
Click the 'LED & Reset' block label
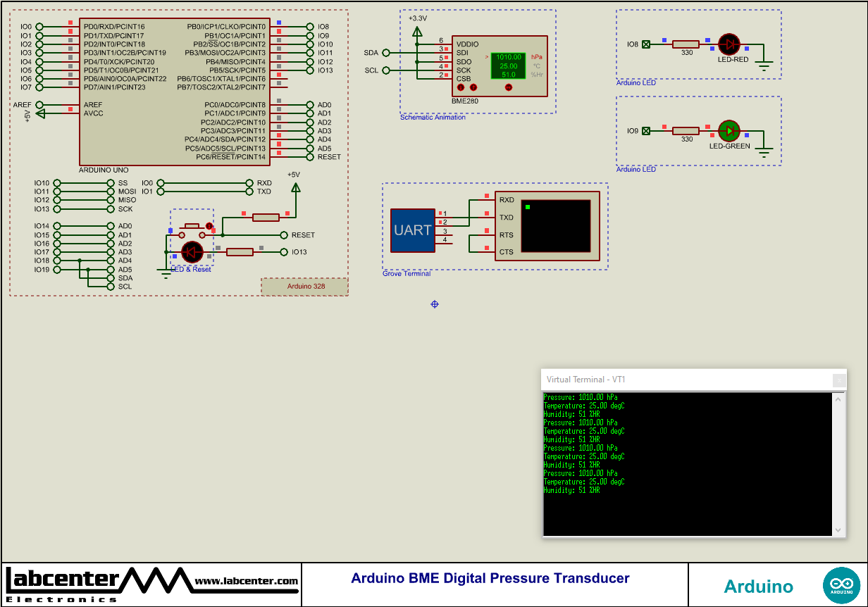pos(191,270)
